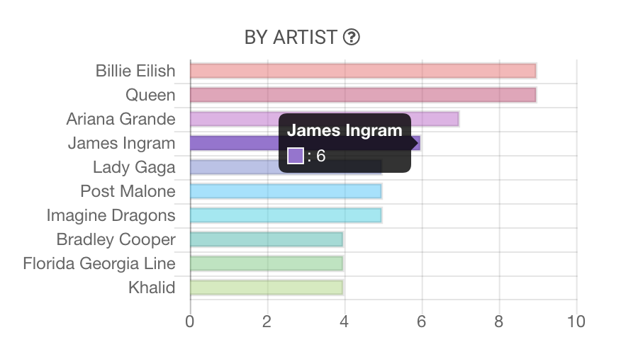Click the Imagine Dragons bar

pos(286,215)
